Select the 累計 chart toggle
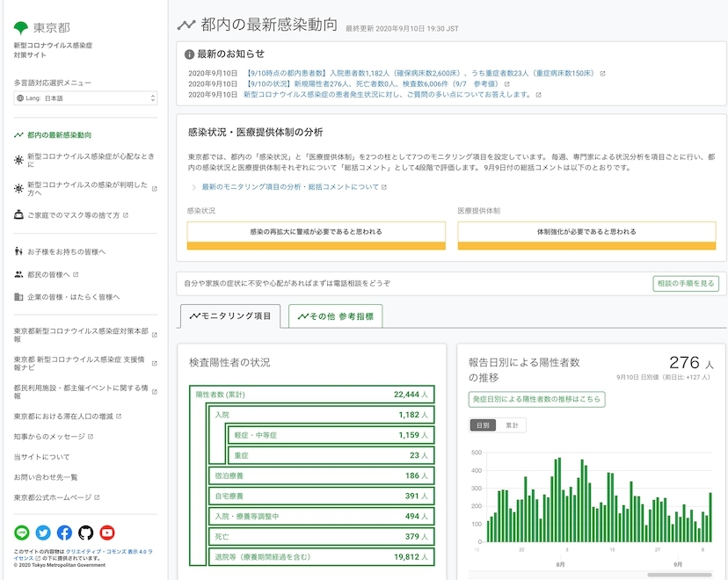Screen dimensions: 728x580 point(512,425)
